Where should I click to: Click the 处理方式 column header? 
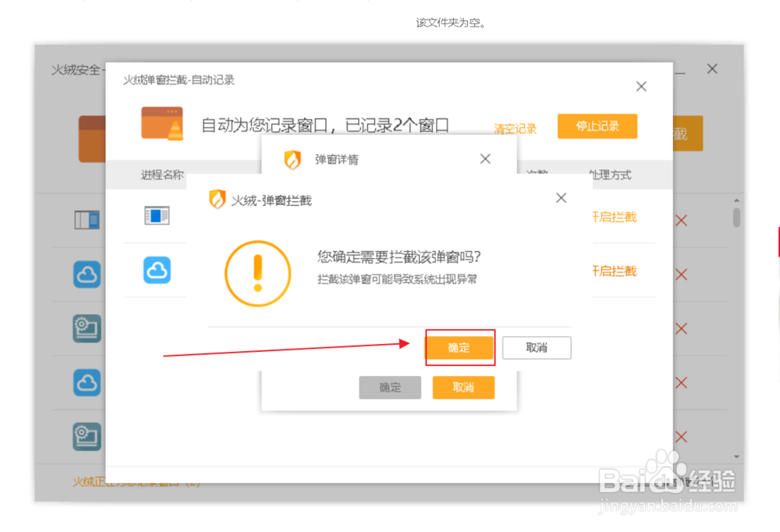610,175
